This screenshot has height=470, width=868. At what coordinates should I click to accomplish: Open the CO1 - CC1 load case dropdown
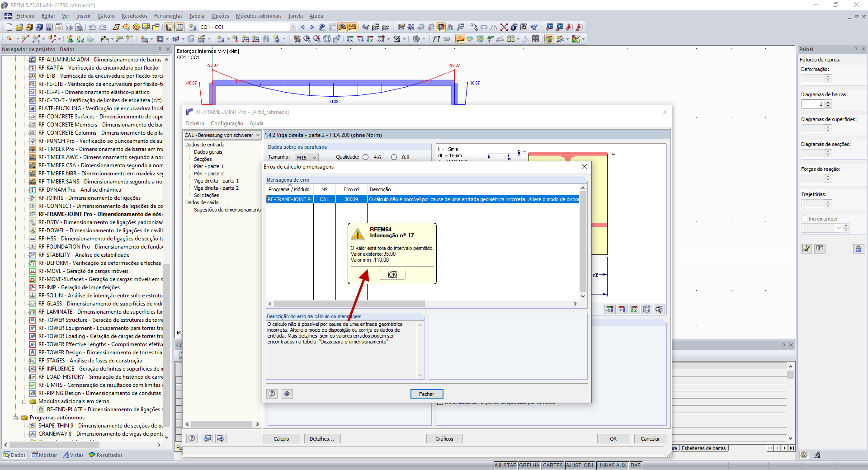293,27
